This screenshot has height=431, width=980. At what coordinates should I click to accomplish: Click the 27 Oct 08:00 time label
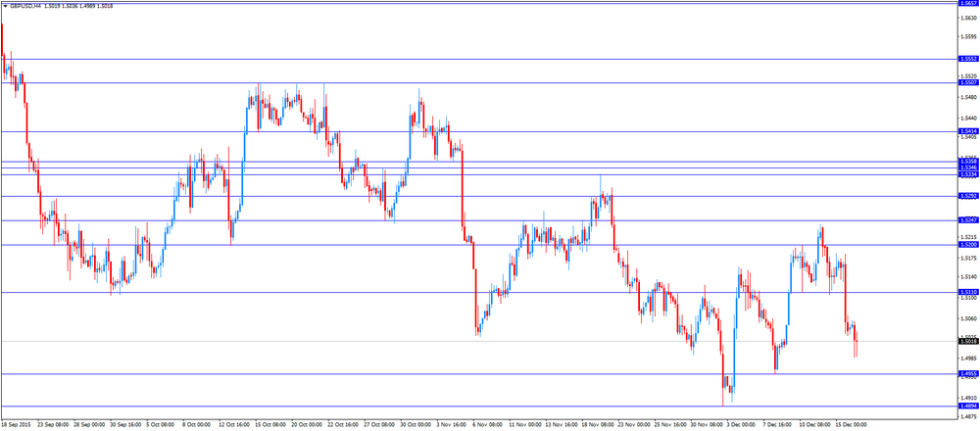378,423
